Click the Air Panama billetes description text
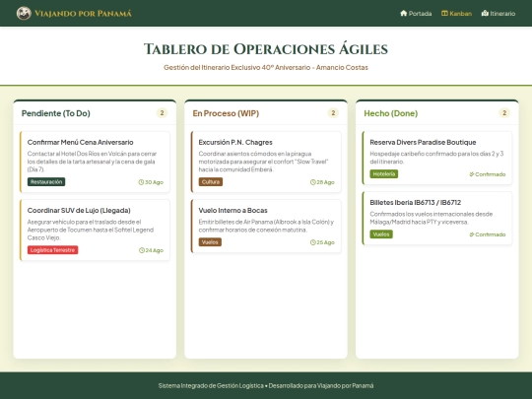This screenshot has height=399, width=532. (x=266, y=226)
